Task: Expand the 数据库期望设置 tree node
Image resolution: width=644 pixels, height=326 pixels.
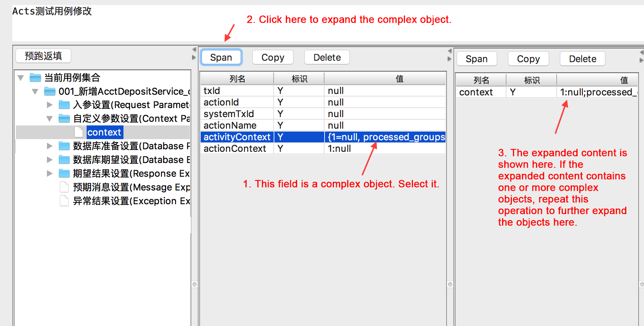Action: point(49,159)
